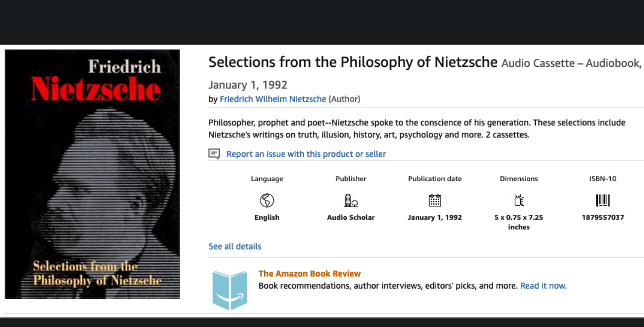Screen dimensions: 644x327
Task: Click the report issue speech-bubble icon
Action: pyautogui.click(x=214, y=153)
